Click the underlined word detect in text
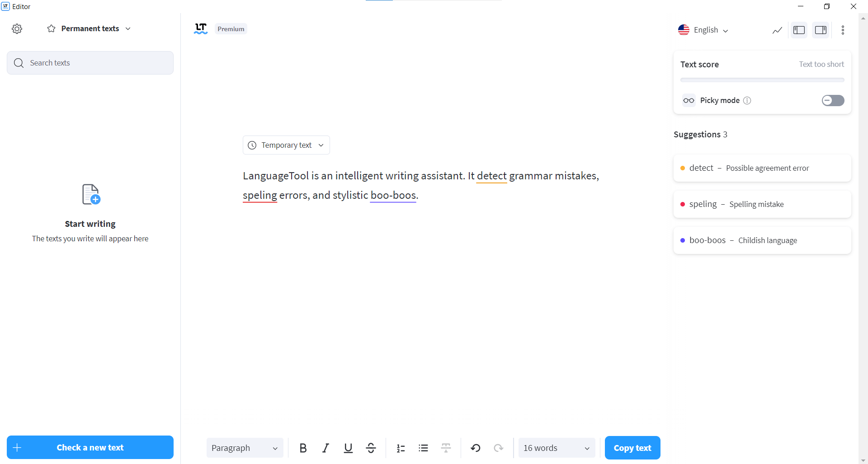 tap(492, 176)
